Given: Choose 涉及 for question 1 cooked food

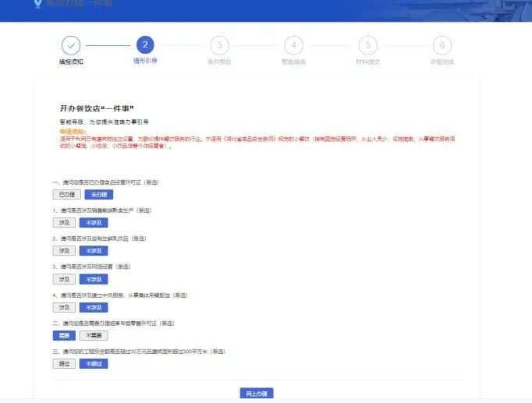Looking at the screenshot, I should 64,223.
